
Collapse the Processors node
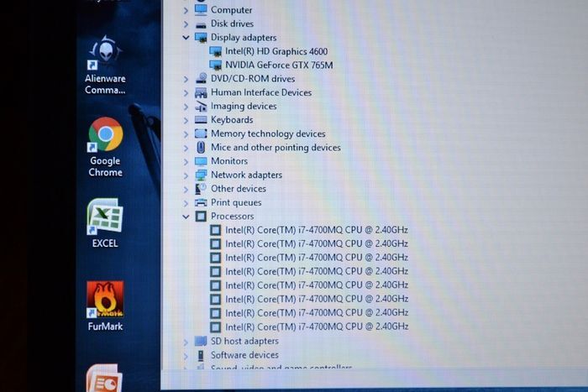(x=186, y=217)
